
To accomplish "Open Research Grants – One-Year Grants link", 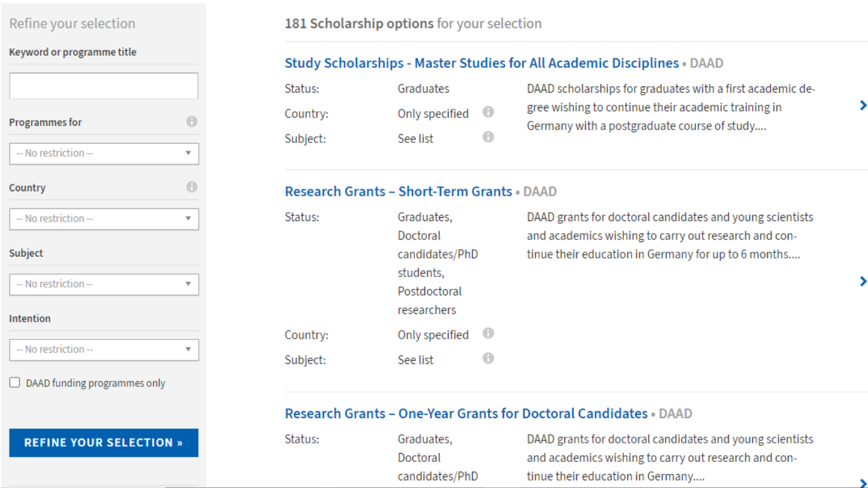I will [x=466, y=413].
